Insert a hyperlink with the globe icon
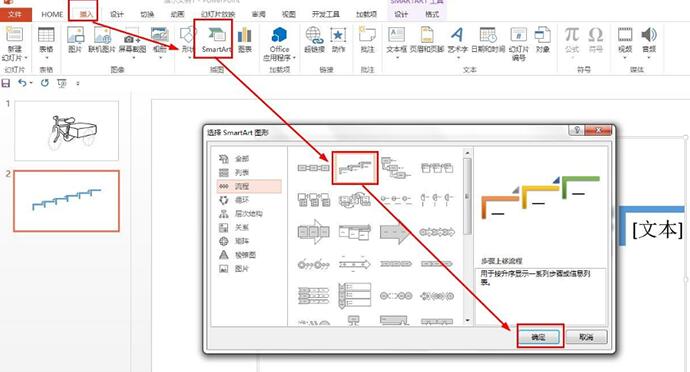The height and width of the screenshot is (372, 690). 314,35
